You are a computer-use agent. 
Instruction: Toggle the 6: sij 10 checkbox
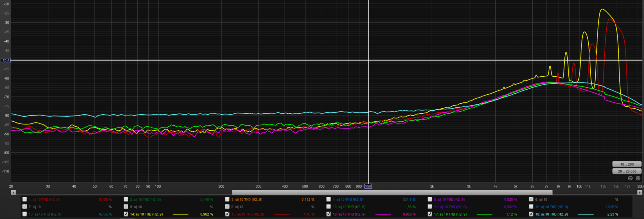(x=531, y=199)
